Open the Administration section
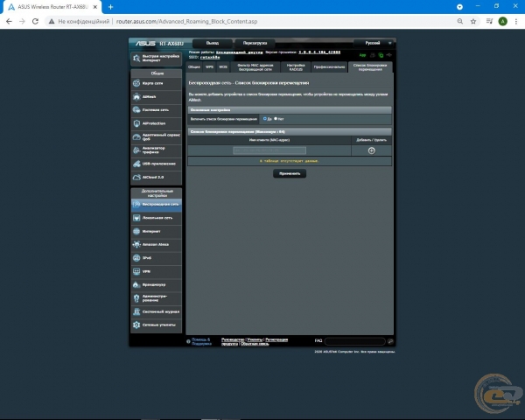The width and height of the screenshot is (525, 420). [157, 298]
